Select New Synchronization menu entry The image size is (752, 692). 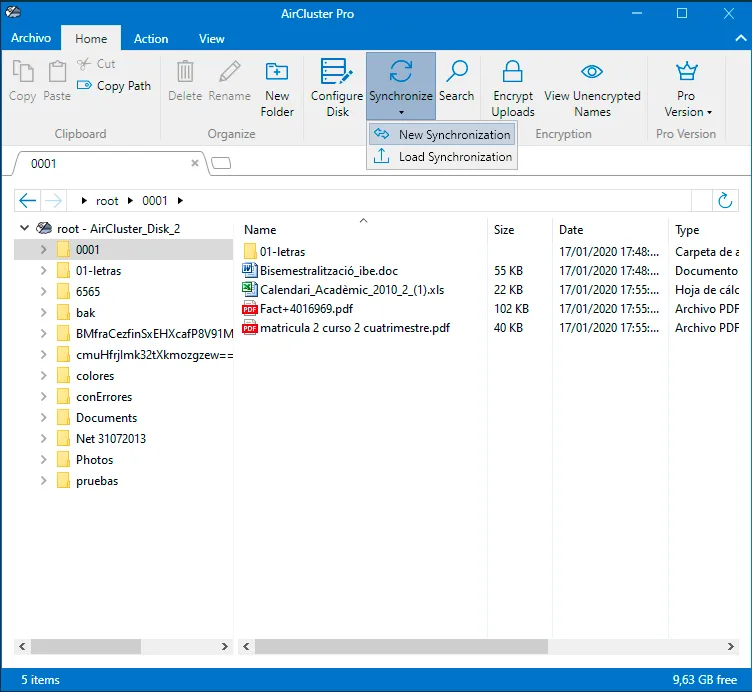(x=442, y=134)
